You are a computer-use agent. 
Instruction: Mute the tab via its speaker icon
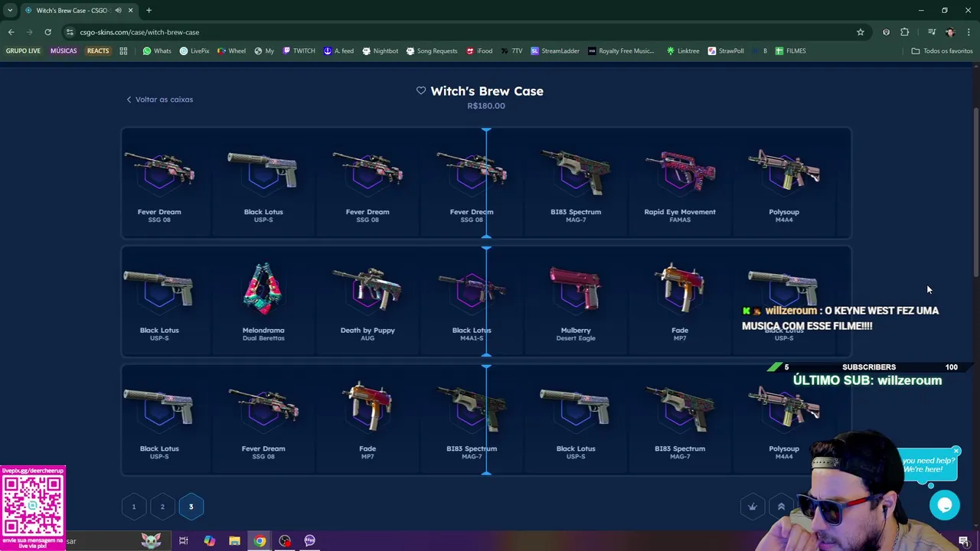click(118, 10)
